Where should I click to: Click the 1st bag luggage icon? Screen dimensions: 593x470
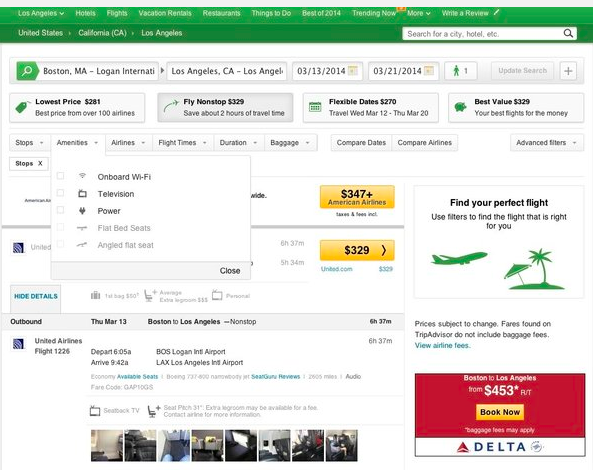click(96, 295)
